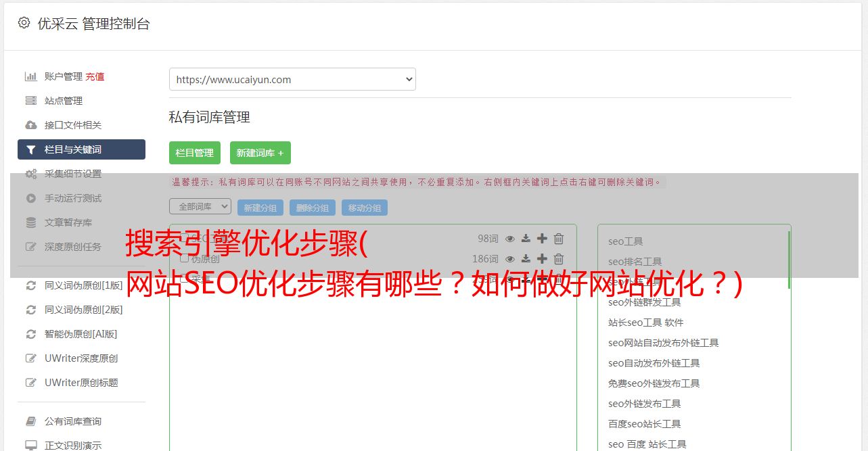The image size is (868, 451).
Task: Open 公有词库查询 menu entry
Action: pyautogui.click(x=73, y=421)
